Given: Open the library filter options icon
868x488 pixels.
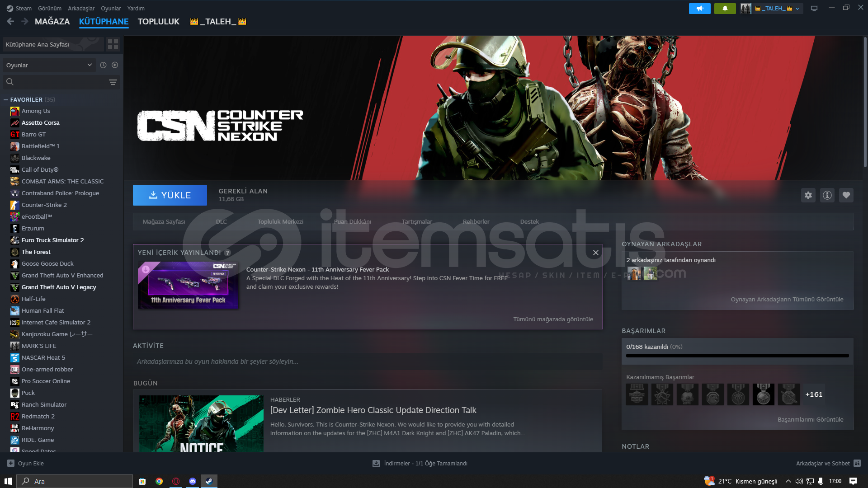Looking at the screenshot, I should point(113,82).
